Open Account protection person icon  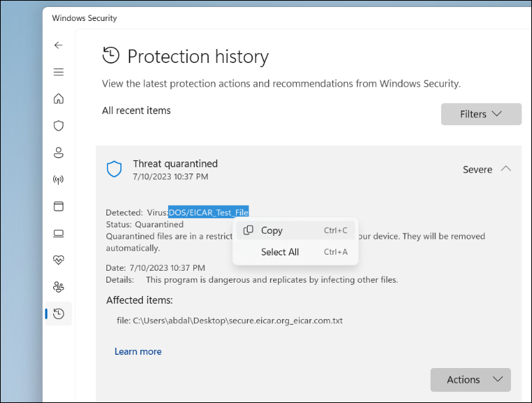tap(59, 153)
